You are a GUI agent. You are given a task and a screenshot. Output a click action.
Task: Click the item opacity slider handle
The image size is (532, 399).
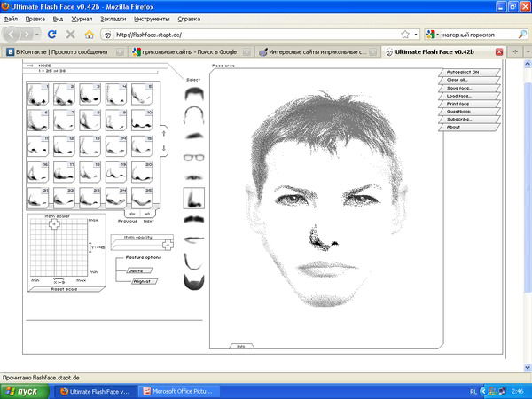point(167,244)
